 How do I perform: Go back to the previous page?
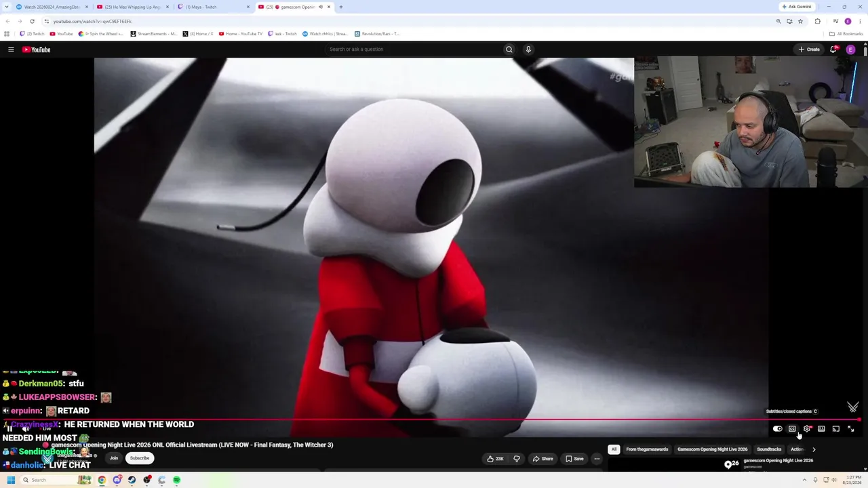(7, 21)
